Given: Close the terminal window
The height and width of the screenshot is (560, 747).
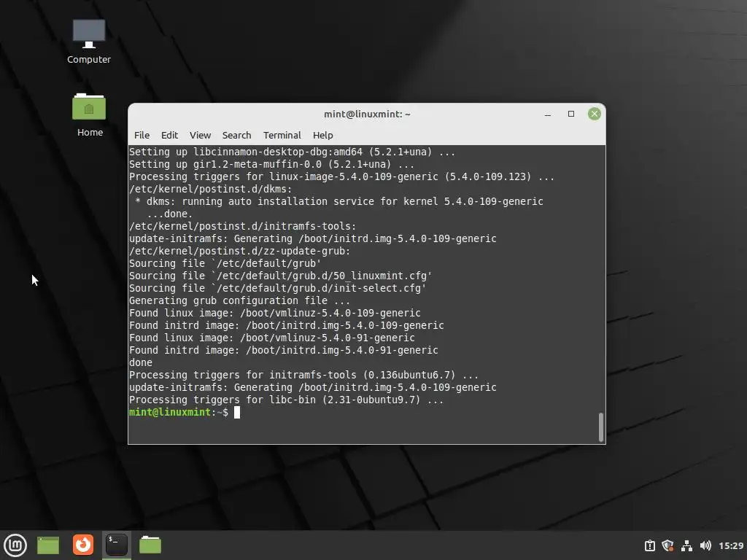Looking at the screenshot, I should [x=594, y=114].
